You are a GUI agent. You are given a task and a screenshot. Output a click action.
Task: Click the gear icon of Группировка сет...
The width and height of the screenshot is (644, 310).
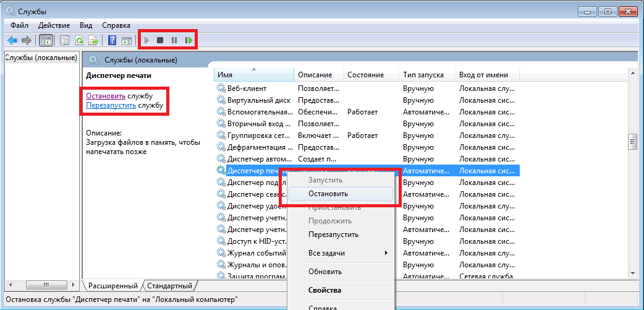point(221,136)
